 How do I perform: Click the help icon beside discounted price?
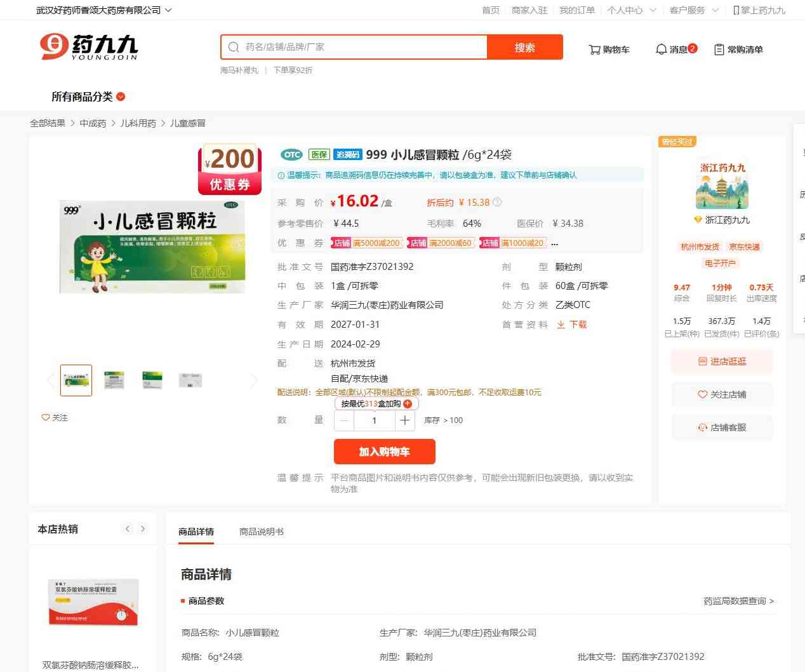click(497, 203)
